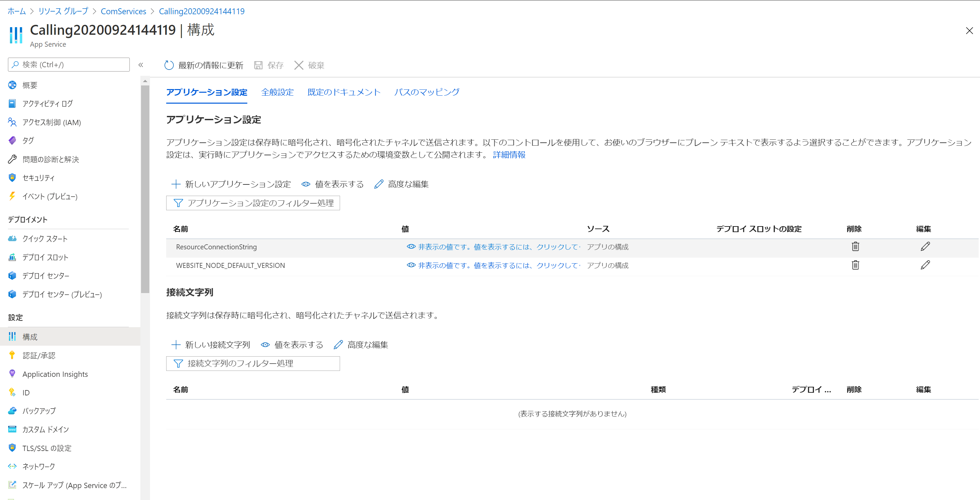This screenshot has width=980, height=500.
Task: Click the refresh (最新の情報に更新) icon
Action: [x=169, y=66]
